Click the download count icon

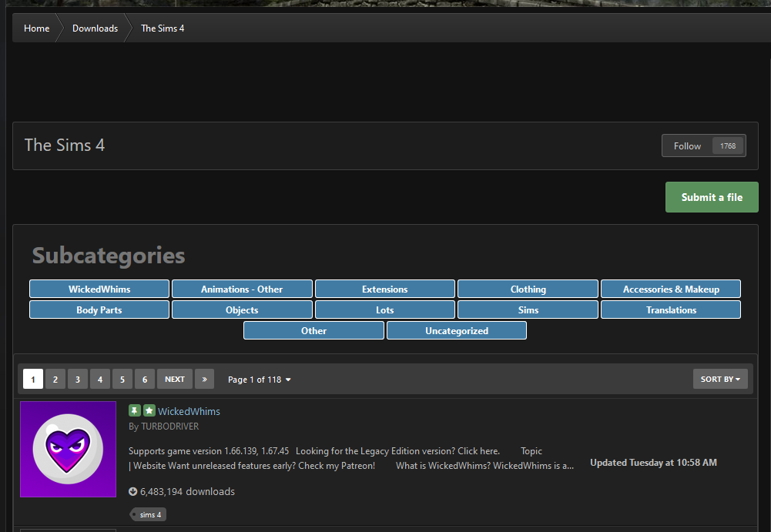click(x=132, y=491)
